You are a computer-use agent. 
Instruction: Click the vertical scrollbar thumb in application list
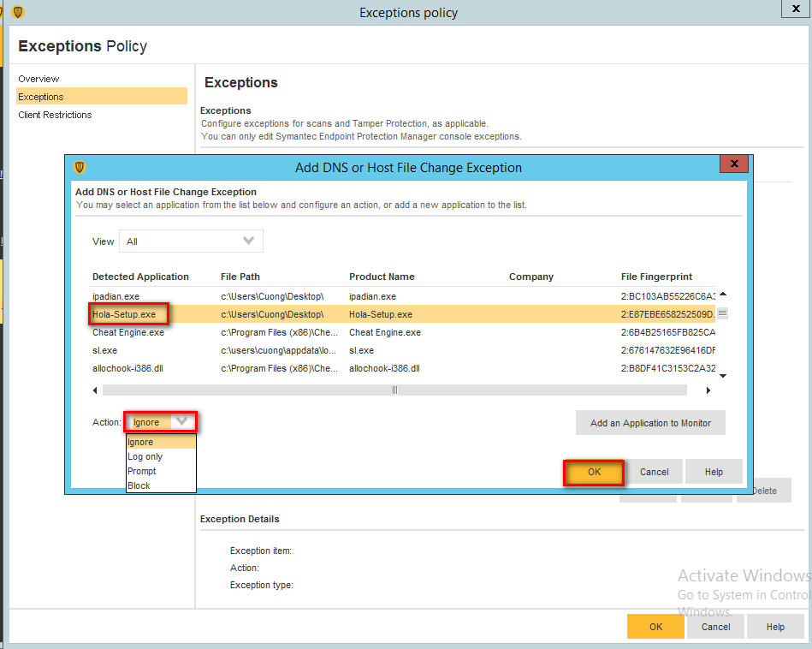click(722, 313)
